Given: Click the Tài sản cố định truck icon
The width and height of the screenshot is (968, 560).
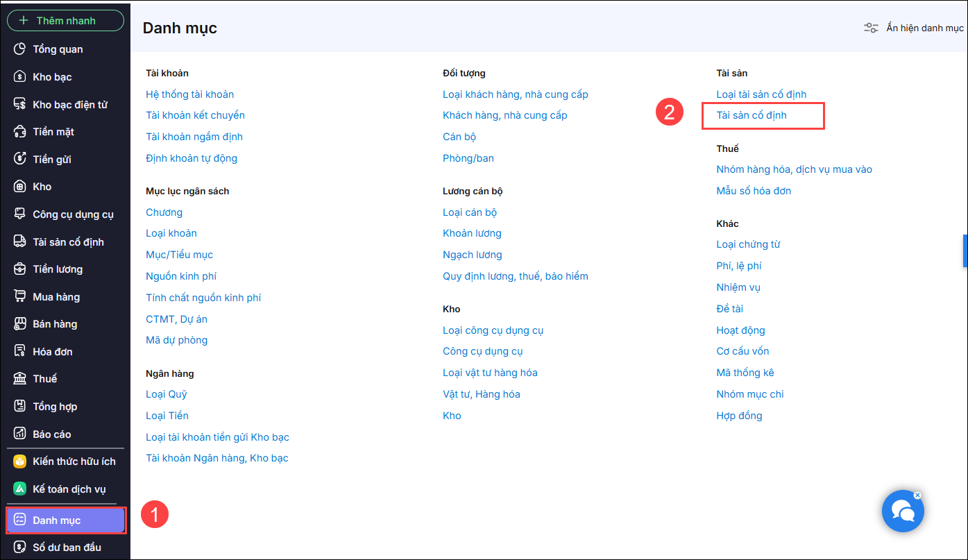Looking at the screenshot, I should [x=19, y=241].
